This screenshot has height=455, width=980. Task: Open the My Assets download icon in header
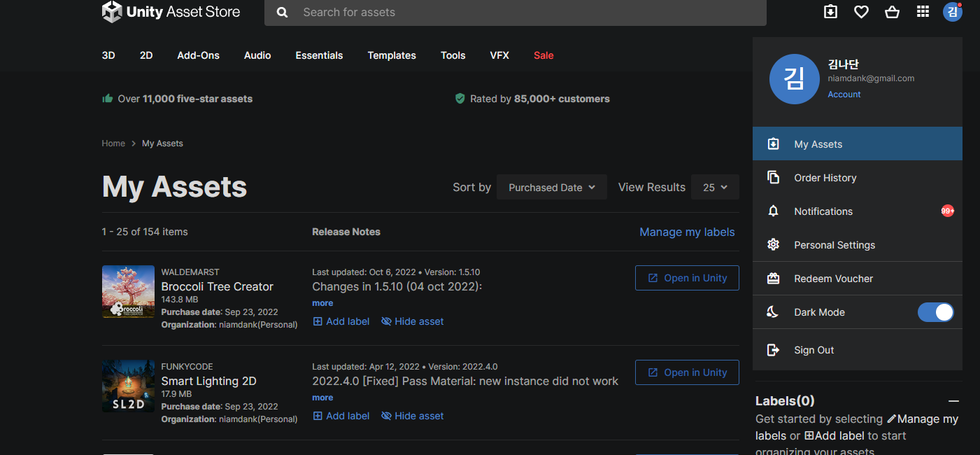tap(830, 12)
